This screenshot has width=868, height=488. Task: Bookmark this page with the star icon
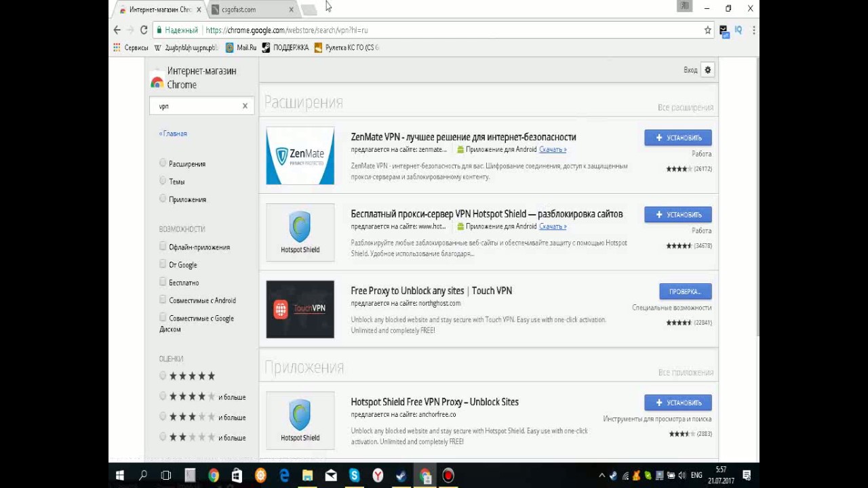[708, 30]
